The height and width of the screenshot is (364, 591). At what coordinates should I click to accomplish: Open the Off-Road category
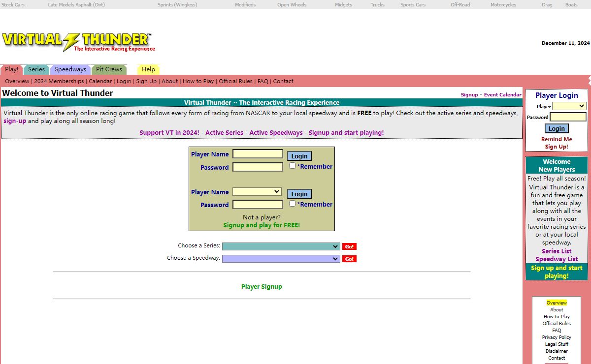(460, 4)
